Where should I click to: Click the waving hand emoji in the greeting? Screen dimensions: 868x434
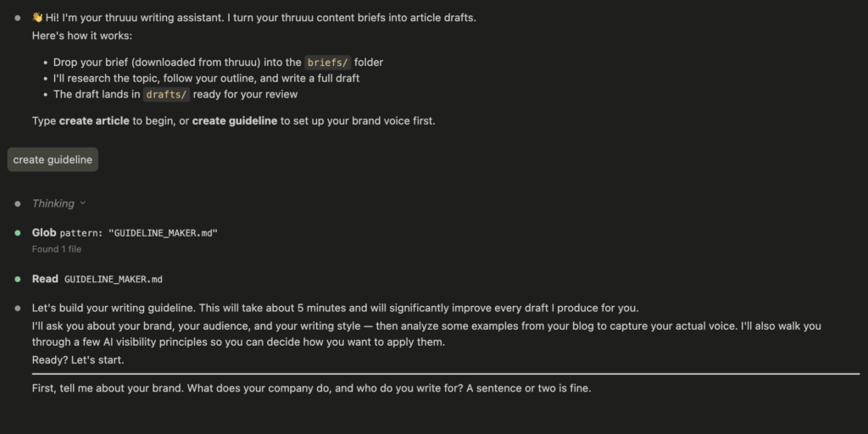click(x=37, y=17)
